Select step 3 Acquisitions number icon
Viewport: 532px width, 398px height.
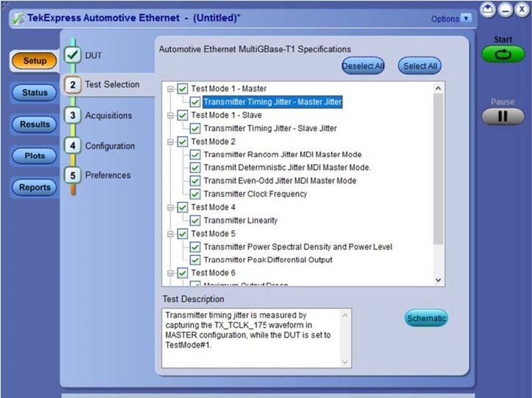(x=73, y=115)
